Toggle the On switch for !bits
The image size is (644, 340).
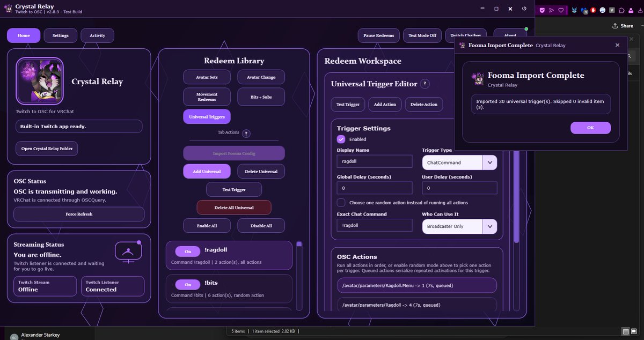pos(188,284)
